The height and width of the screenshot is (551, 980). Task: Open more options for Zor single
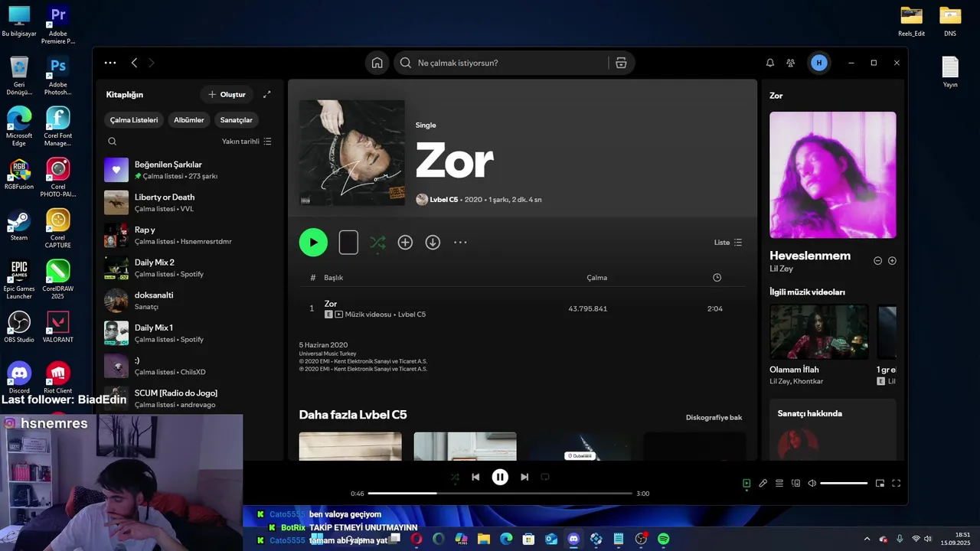pos(460,243)
